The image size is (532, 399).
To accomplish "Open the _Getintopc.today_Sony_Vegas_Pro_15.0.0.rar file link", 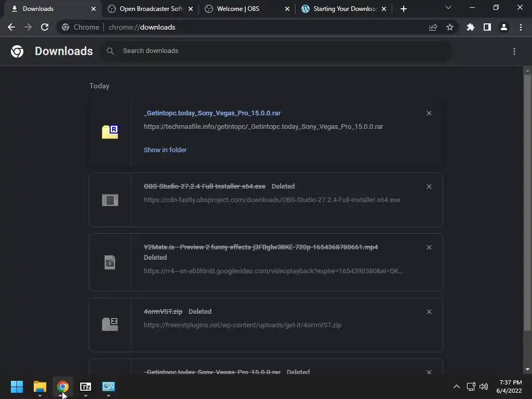I will click(x=212, y=113).
